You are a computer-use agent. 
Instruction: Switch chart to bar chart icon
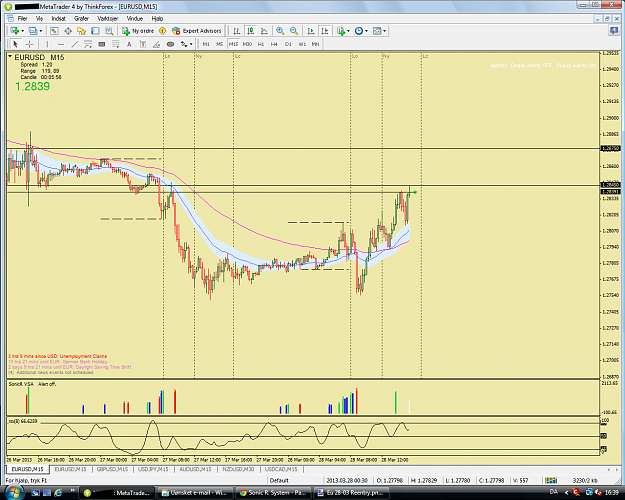coord(236,31)
